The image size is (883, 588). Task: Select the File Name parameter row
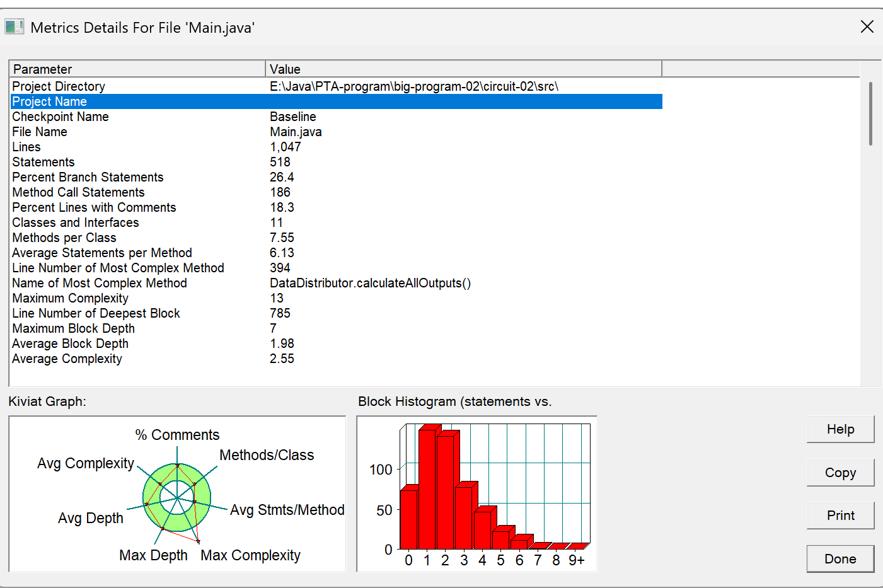pyautogui.click(x=337, y=132)
